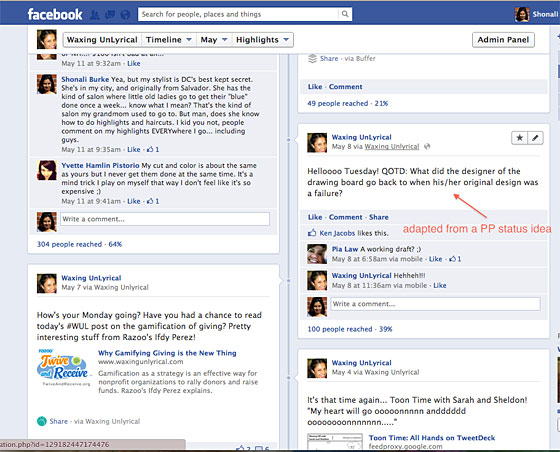The height and width of the screenshot is (452, 560).
Task: Click the search magnifier icon
Action: coord(345,14)
